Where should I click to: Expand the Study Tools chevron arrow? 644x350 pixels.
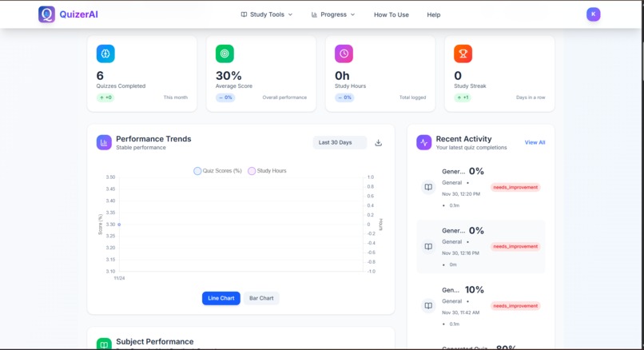(x=290, y=14)
